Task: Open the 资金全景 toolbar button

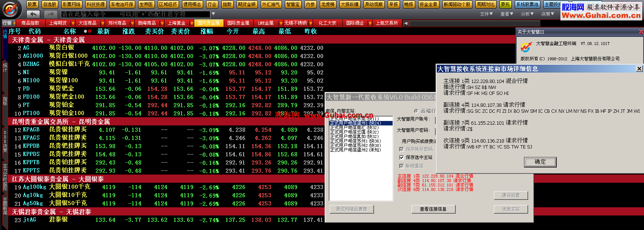Action: coord(428,4)
